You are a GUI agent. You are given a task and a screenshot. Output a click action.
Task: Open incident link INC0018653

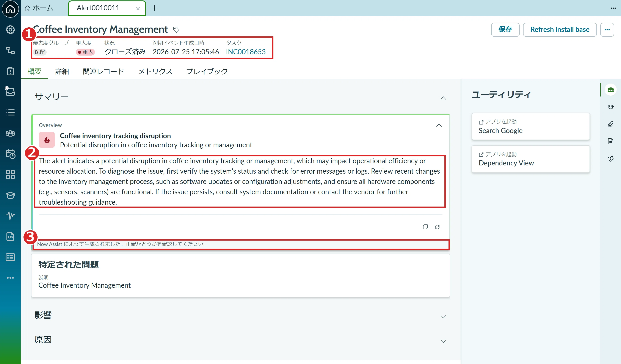pyautogui.click(x=246, y=52)
